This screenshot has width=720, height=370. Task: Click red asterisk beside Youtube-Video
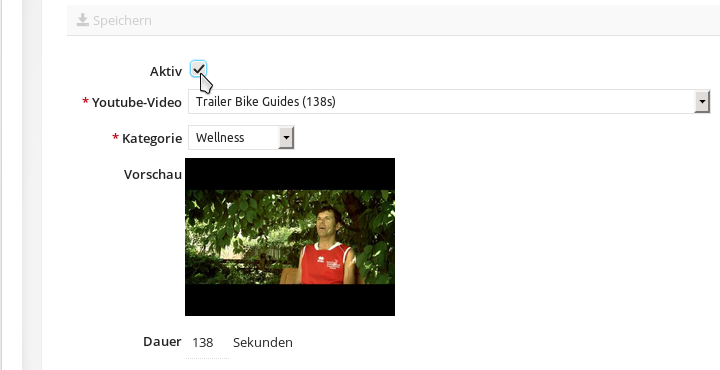click(x=85, y=101)
